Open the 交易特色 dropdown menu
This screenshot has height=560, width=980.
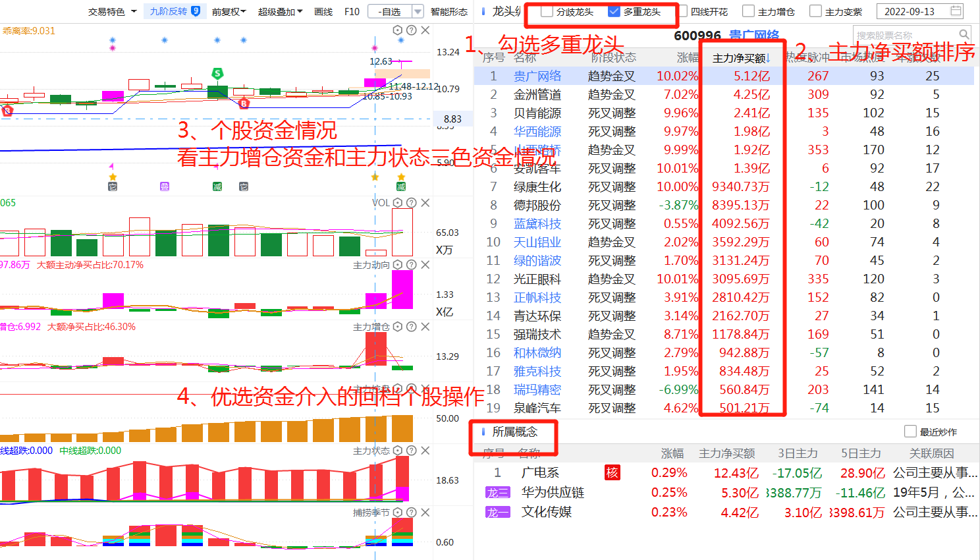[113, 11]
